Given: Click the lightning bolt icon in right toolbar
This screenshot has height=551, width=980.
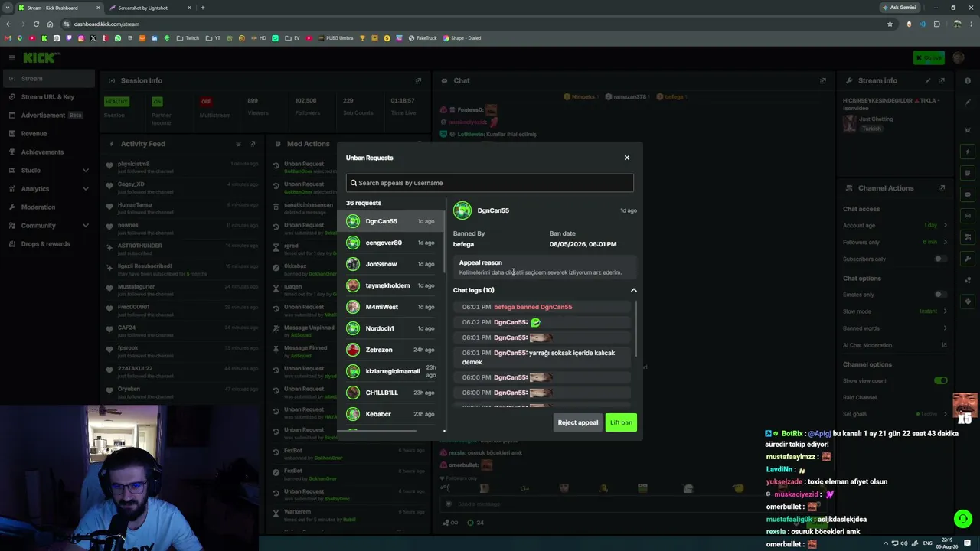Looking at the screenshot, I should pos(969,152).
